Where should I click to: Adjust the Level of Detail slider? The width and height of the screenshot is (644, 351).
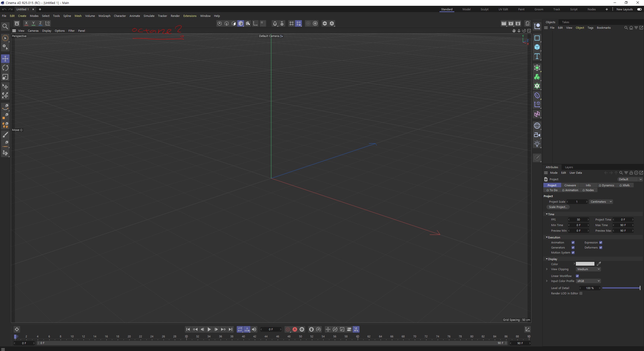[x=621, y=288]
